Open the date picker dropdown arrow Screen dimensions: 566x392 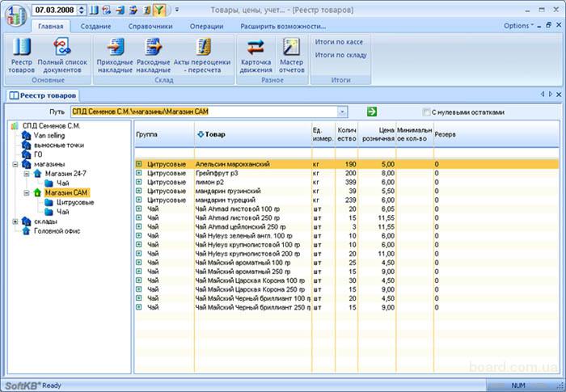pyautogui.click(x=80, y=11)
